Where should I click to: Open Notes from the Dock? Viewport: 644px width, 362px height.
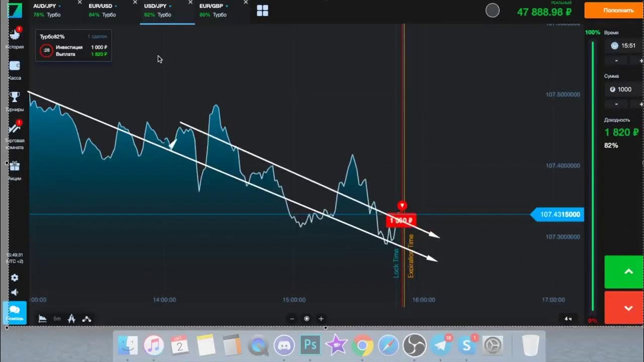206,345
